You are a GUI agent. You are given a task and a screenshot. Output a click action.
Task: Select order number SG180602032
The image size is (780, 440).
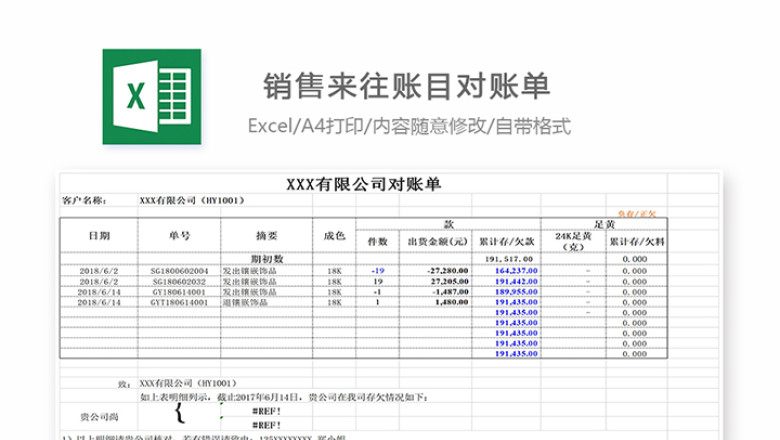point(180,281)
